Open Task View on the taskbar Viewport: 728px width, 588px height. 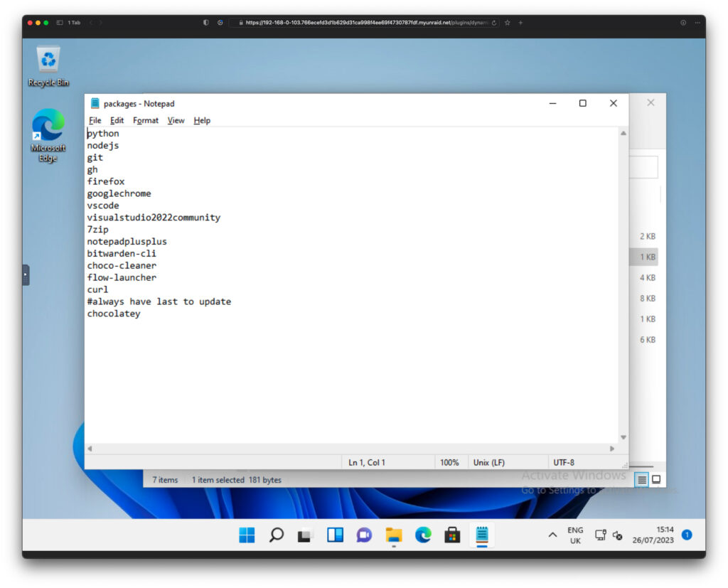[x=305, y=535]
